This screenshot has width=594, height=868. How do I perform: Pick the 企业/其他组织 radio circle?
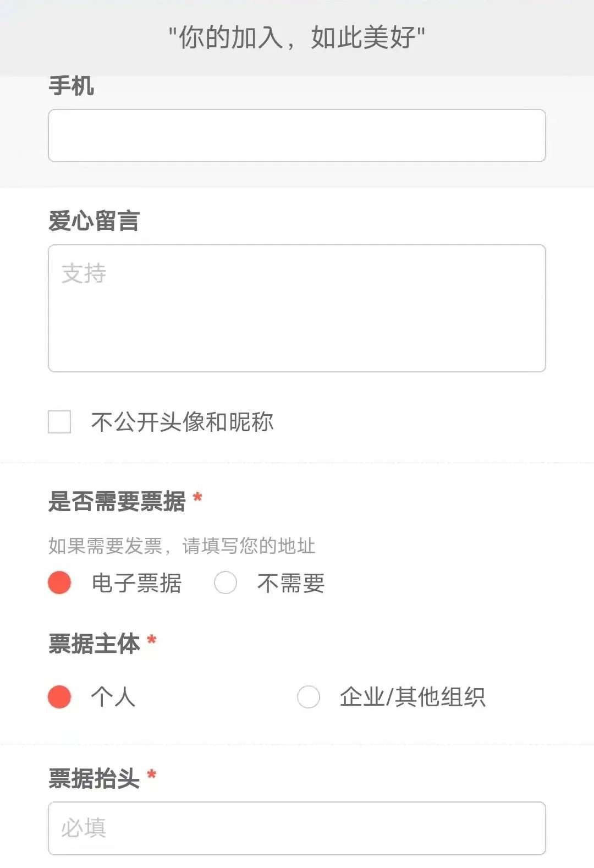(308, 697)
